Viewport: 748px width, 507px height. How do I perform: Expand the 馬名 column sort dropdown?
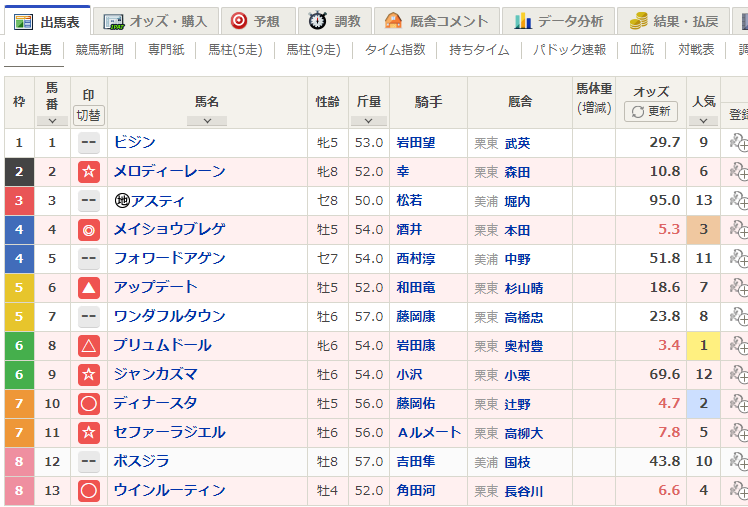207,121
